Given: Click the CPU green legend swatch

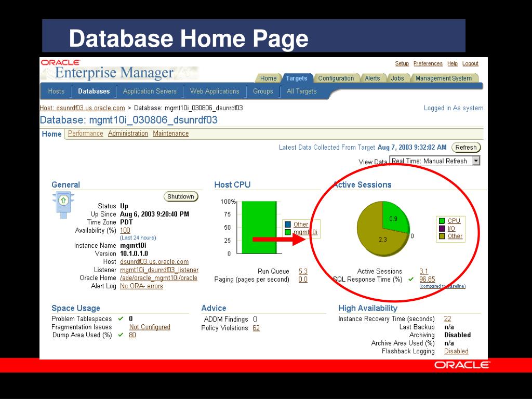Looking at the screenshot, I should tap(442, 221).
